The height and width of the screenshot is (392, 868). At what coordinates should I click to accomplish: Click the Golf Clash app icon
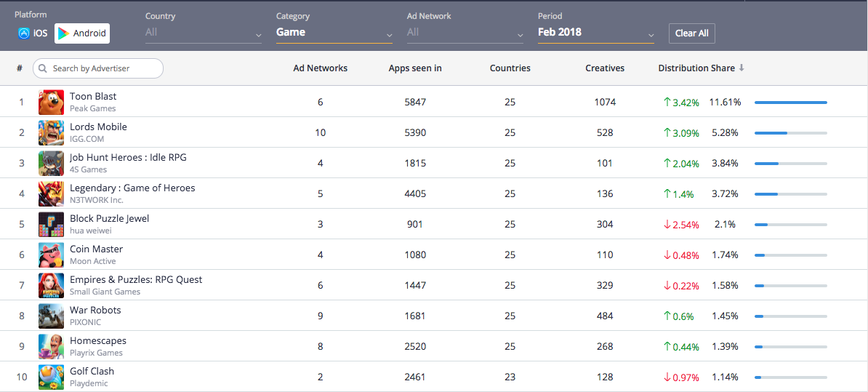tap(51, 377)
